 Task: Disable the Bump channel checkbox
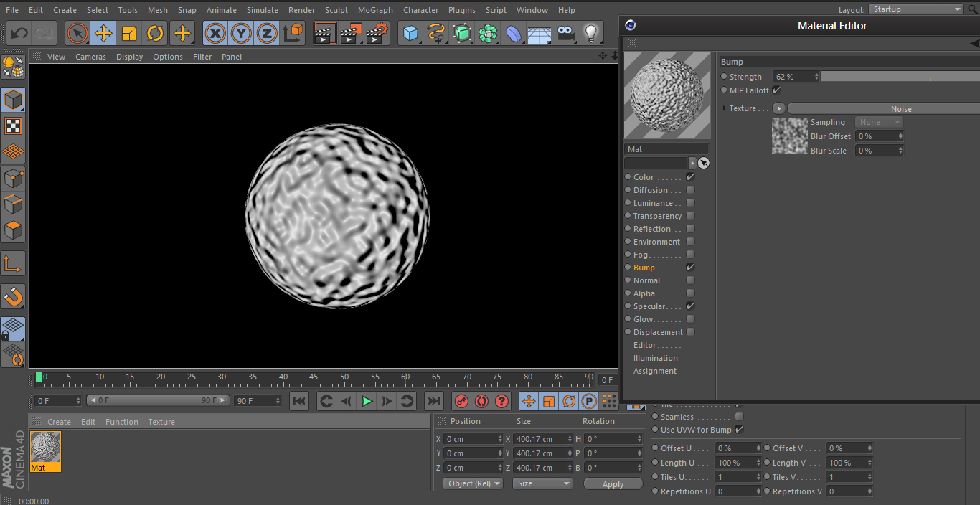pyautogui.click(x=690, y=268)
